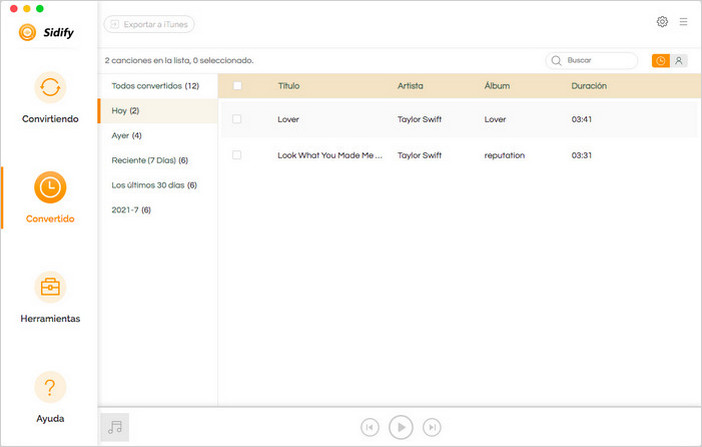Click the Duración column header
The height and width of the screenshot is (447, 702).
(589, 86)
